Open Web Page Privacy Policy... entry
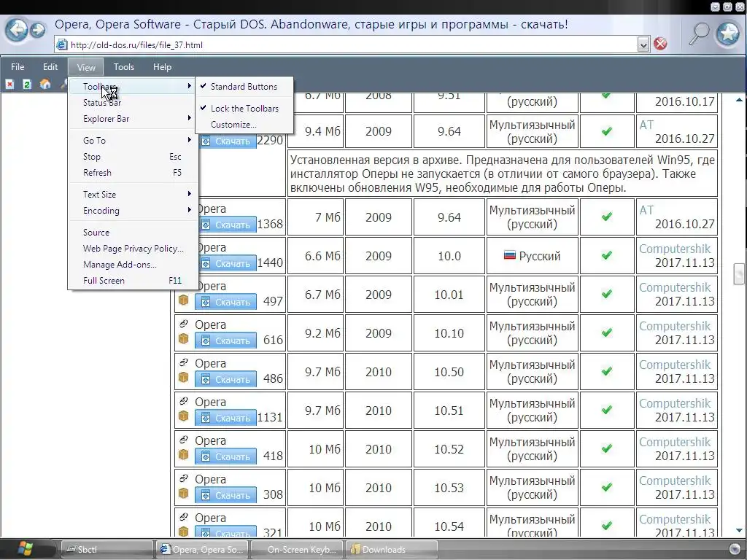This screenshot has width=747, height=560. click(133, 249)
